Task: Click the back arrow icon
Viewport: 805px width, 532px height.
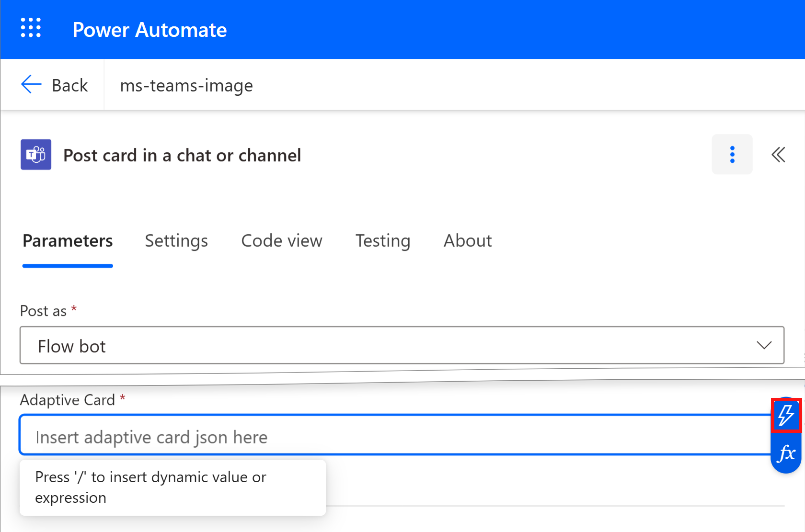Action: tap(30, 84)
